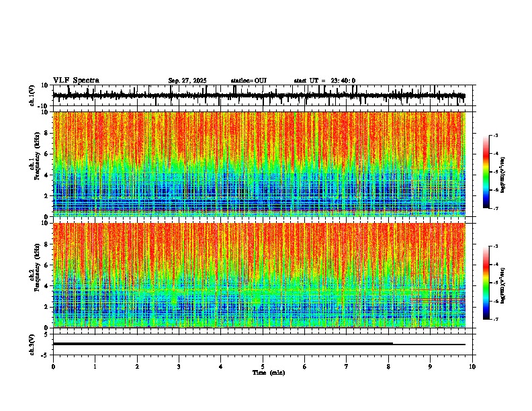Click the '2' kHz tick on ch.2 frequency axis
The image size is (532, 411).
(46, 307)
